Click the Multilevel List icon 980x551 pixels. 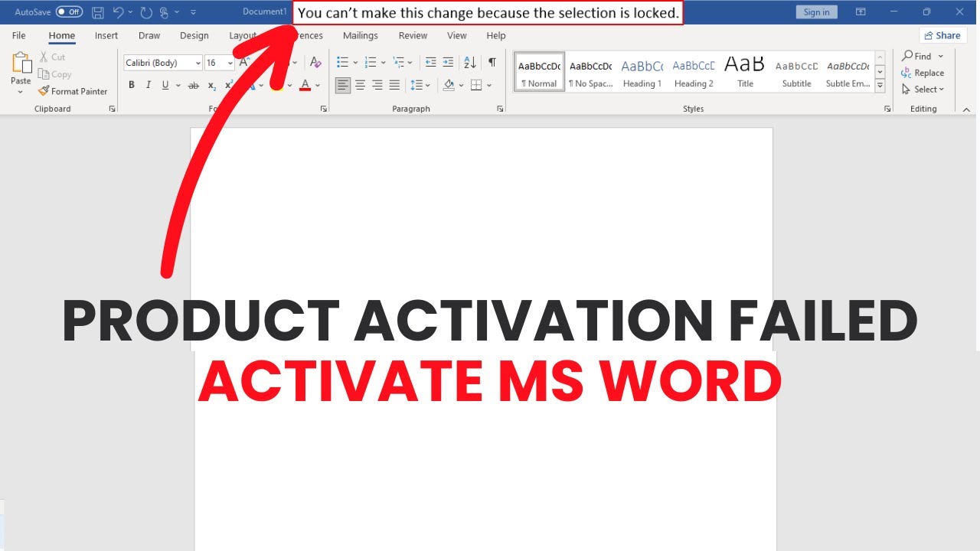(x=398, y=63)
